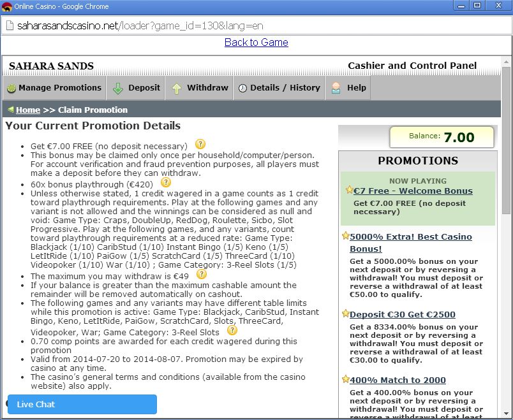The image size is (513, 420).
Task: Click star icon beside 400% Match to 2000
Action: click(x=346, y=379)
